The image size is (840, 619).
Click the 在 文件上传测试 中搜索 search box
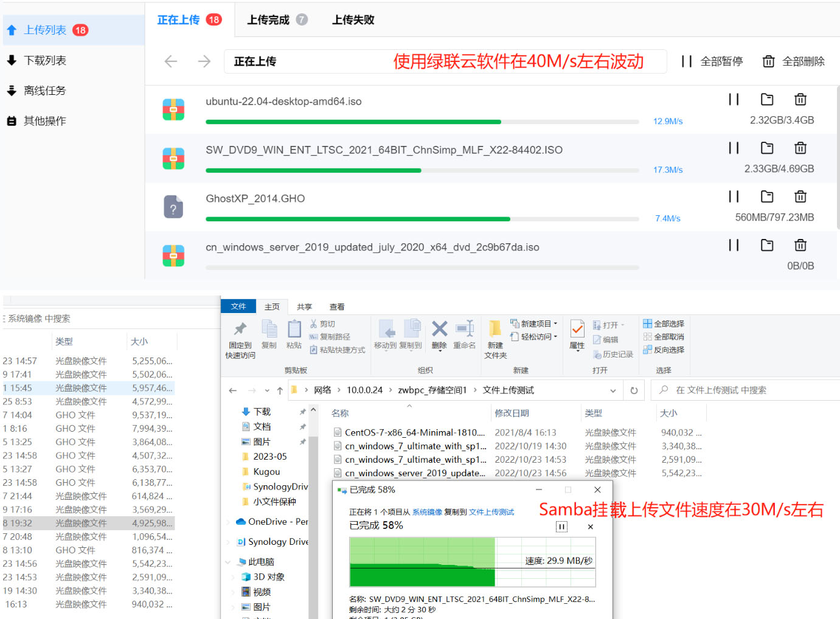point(745,390)
